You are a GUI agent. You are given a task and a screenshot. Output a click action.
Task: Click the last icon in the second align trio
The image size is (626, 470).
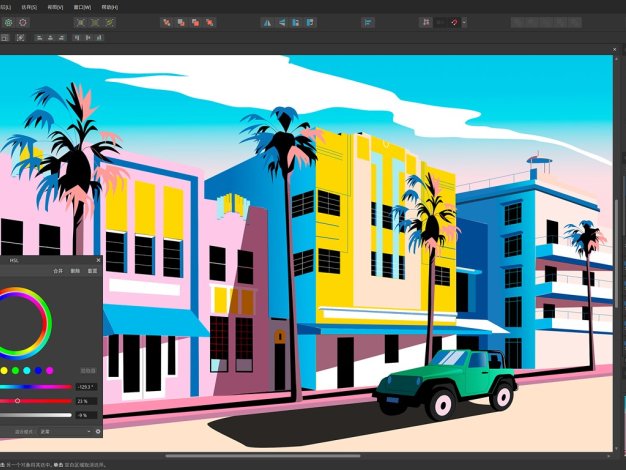99,38
